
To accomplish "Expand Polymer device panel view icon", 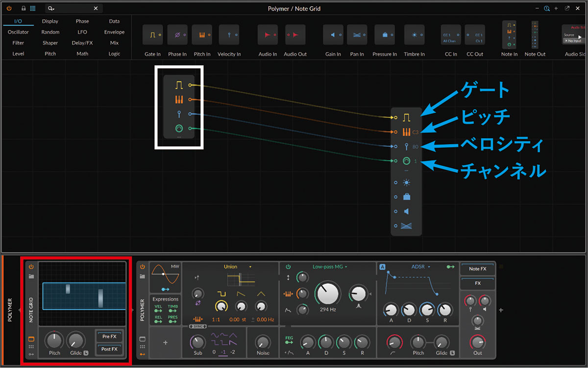I will pos(143,339).
